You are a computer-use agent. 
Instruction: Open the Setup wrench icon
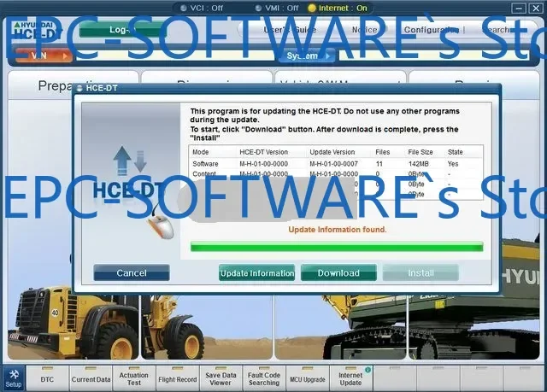[x=14, y=378]
